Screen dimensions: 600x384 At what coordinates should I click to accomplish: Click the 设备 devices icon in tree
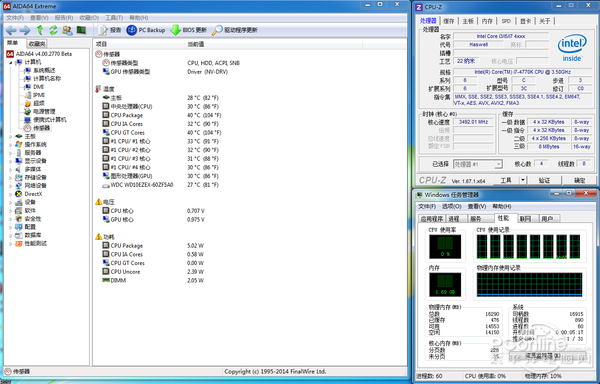[18, 202]
